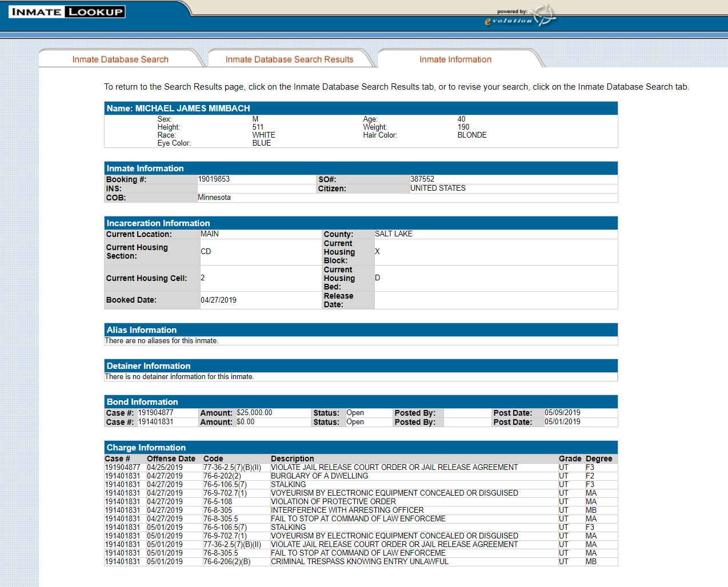Click the powered by Evolution logo
Screen dimensions: 728x587
click(x=519, y=17)
